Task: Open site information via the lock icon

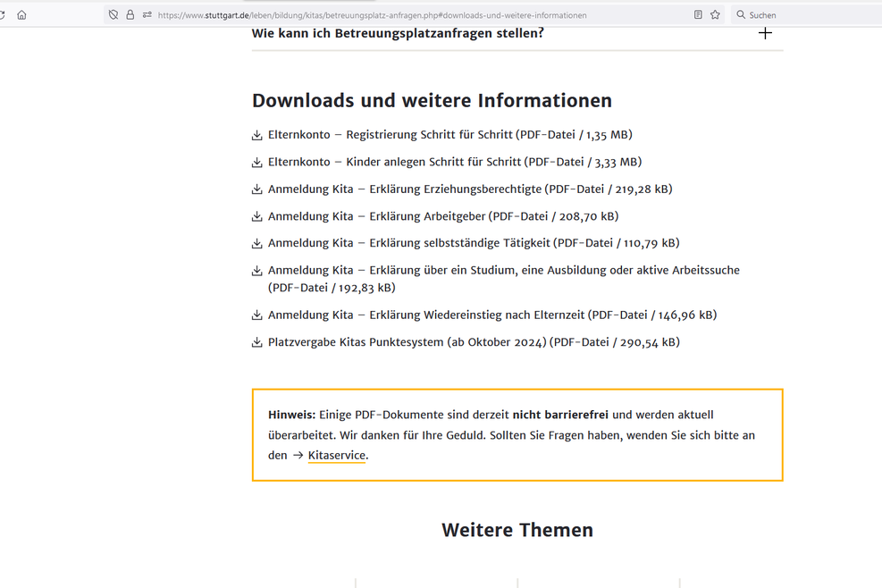Action: (x=130, y=14)
